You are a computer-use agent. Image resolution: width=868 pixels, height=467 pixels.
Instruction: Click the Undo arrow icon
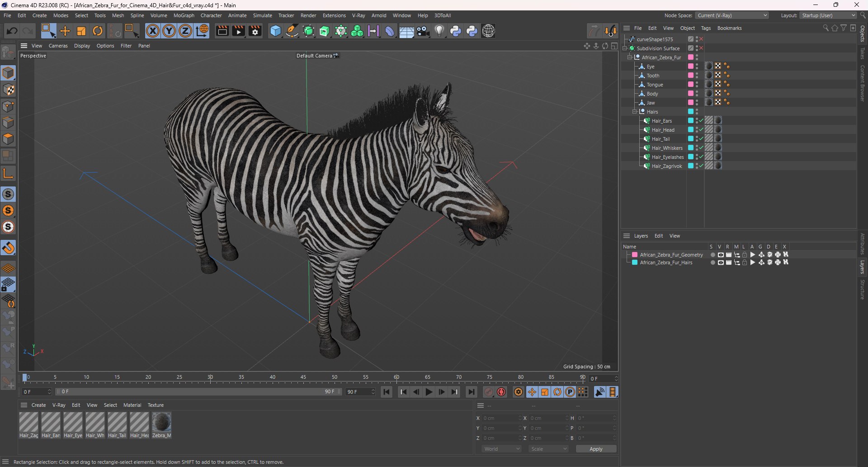tap(12, 31)
